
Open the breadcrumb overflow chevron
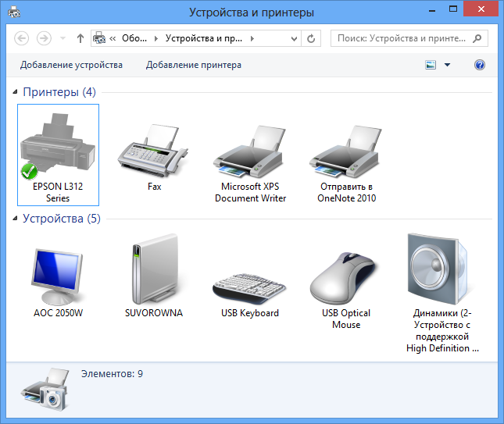(x=113, y=39)
